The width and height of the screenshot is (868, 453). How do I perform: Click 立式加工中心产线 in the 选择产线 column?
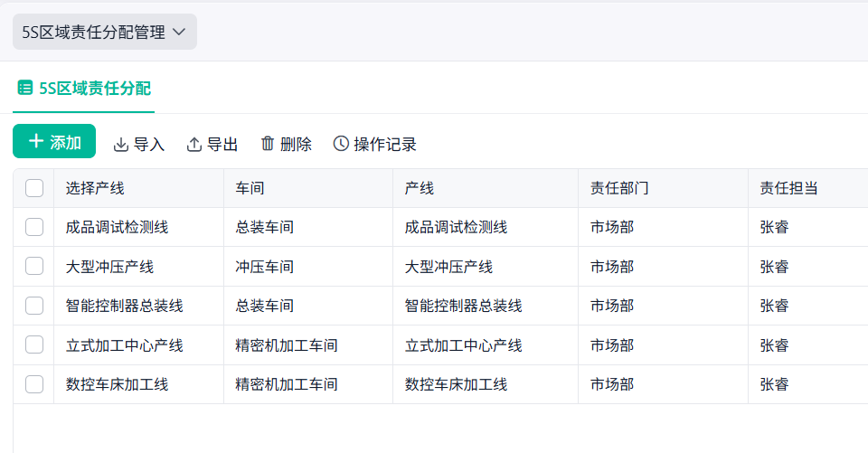pyautogui.click(x=125, y=345)
